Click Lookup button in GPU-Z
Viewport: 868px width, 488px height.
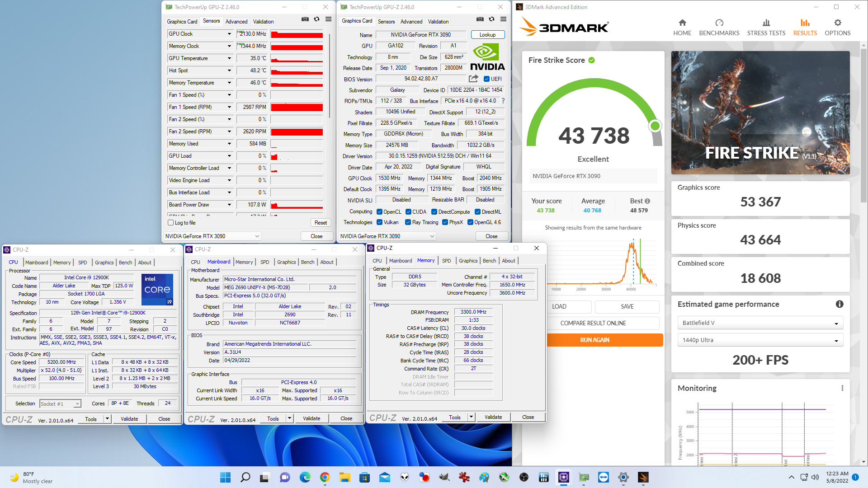[x=487, y=35]
